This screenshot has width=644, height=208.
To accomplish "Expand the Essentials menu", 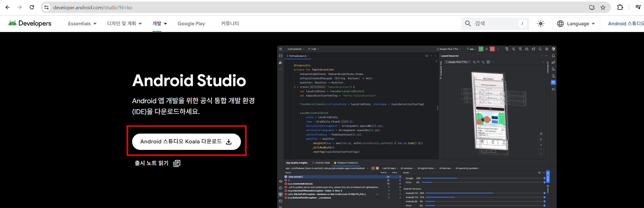I will [82, 24].
